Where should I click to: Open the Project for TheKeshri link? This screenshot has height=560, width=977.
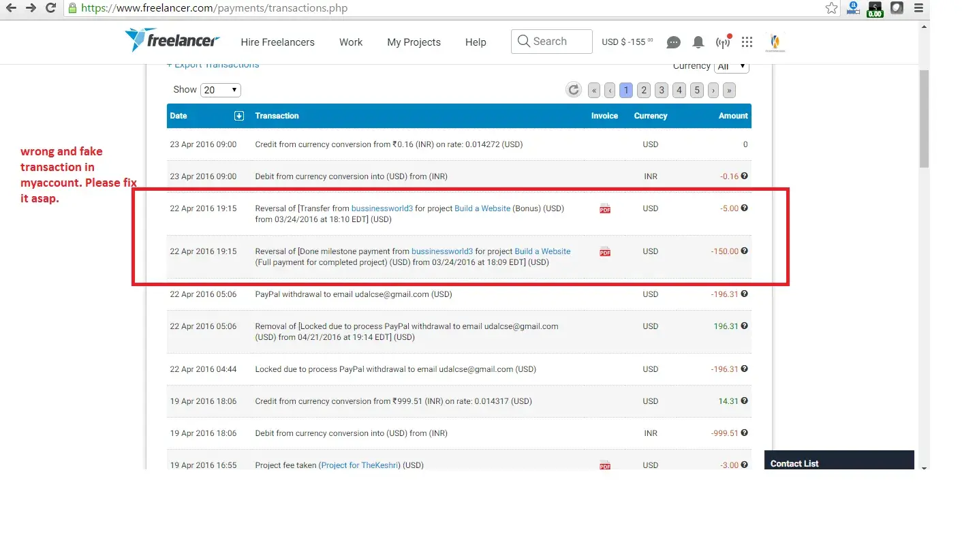pos(359,465)
